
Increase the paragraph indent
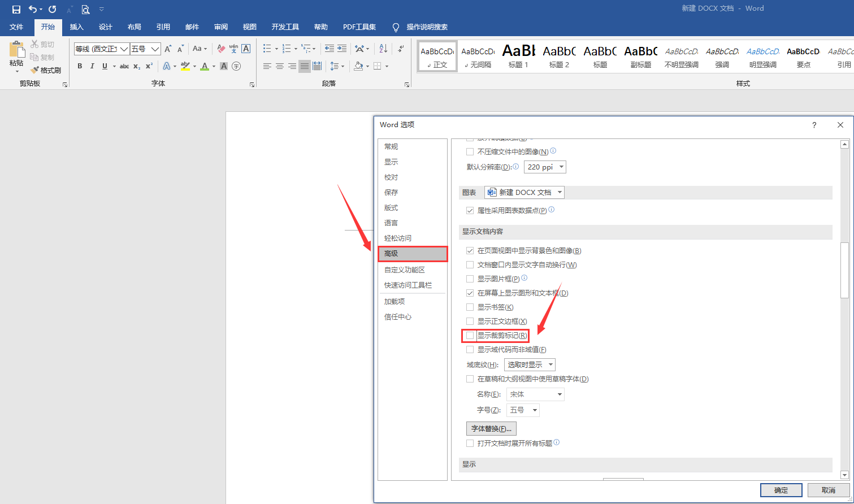342,49
